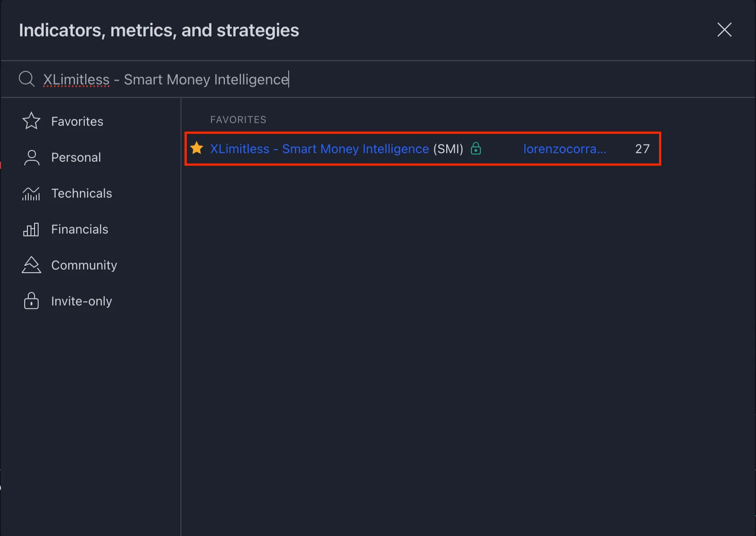The image size is (756, 536).
Task: Click the magnifier search icon
Action: click(x=26, y=79)
